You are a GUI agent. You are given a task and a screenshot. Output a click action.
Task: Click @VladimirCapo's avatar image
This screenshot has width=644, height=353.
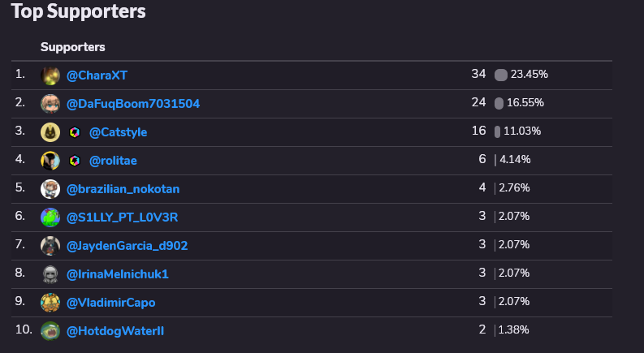50,303
